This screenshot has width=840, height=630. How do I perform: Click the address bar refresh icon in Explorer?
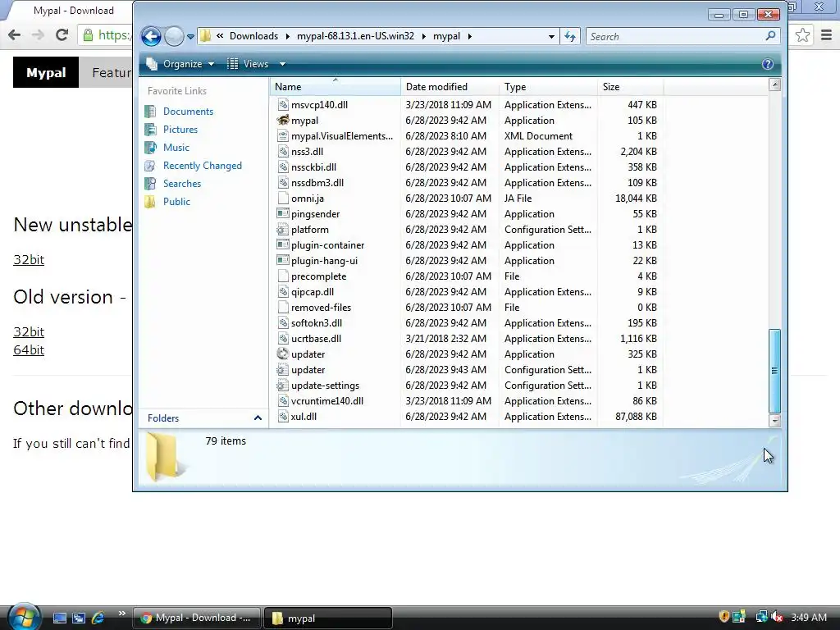(x=570, y=36)
